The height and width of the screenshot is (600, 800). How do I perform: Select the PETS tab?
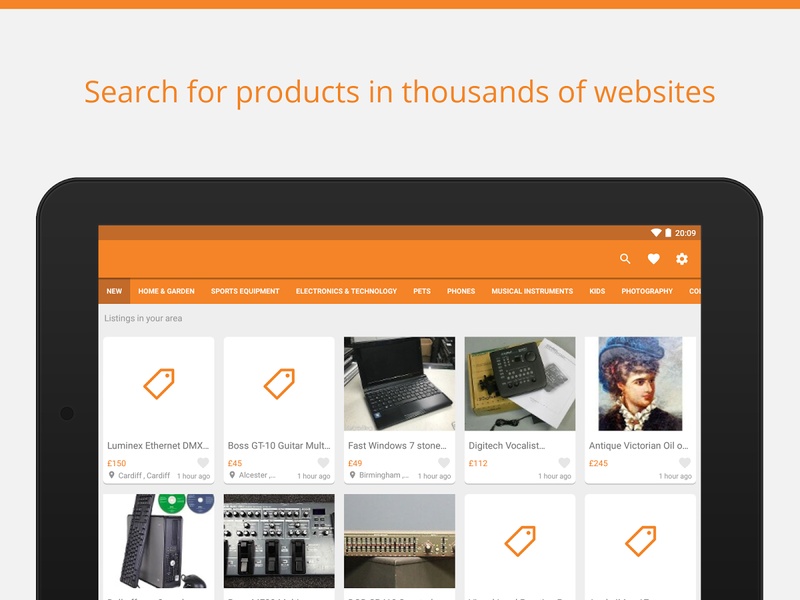(x=422, y=291)
